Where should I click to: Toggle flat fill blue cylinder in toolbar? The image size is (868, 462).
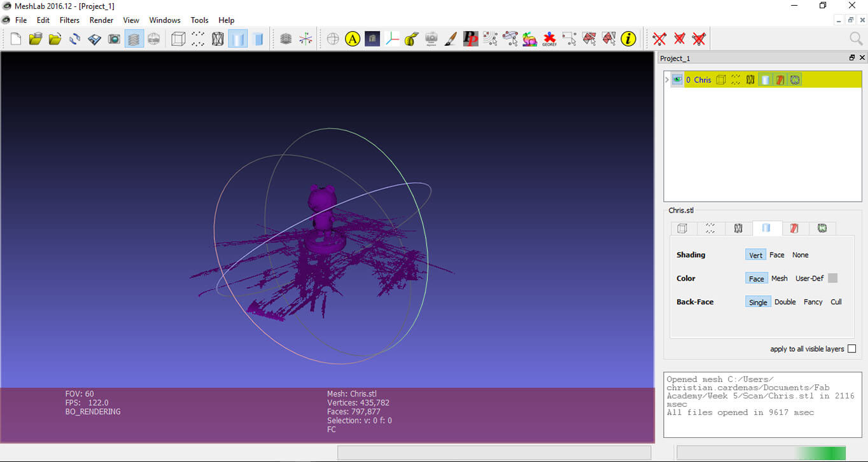[x=257, y=39]
